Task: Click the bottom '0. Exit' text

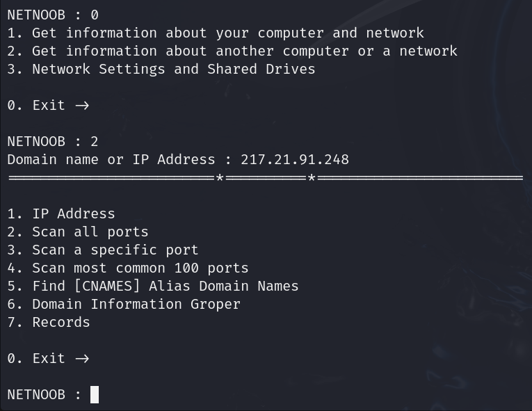Action: coord(36,359)
